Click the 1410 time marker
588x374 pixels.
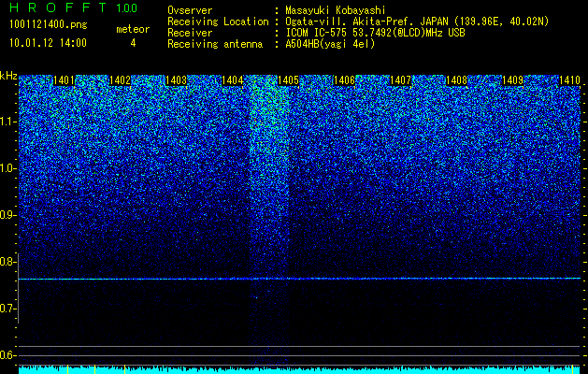[569, 80]
